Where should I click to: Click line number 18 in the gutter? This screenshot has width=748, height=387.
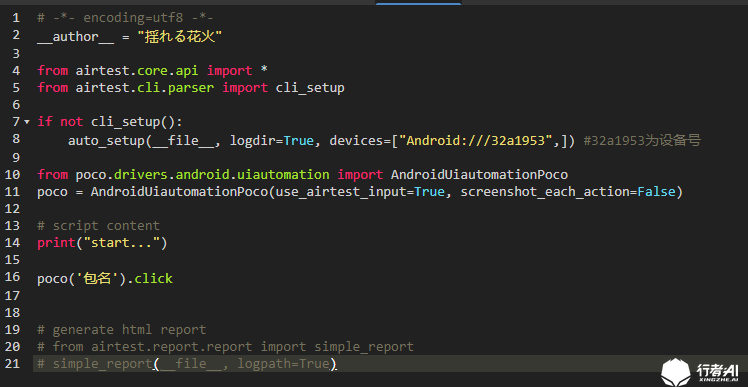click(x=12, y=313)
